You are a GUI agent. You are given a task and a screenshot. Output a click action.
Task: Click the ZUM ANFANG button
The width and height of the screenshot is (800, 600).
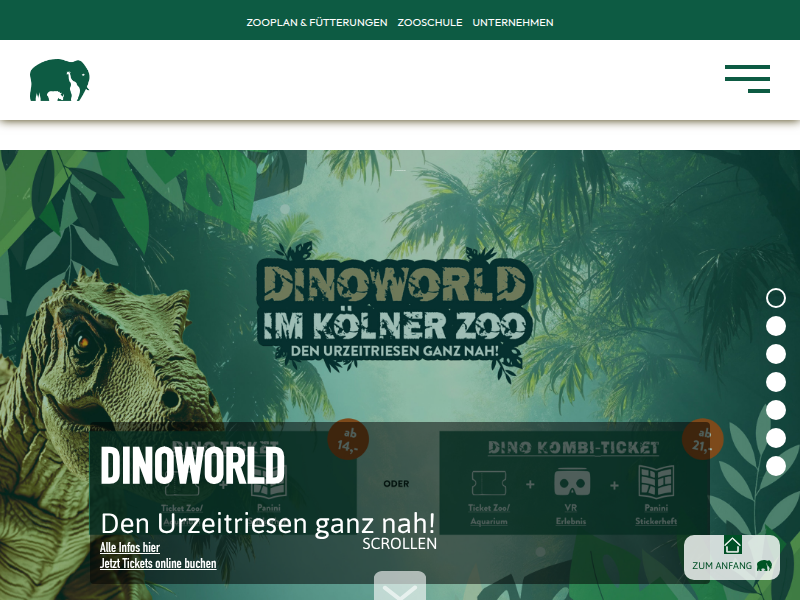pos(731,556)
